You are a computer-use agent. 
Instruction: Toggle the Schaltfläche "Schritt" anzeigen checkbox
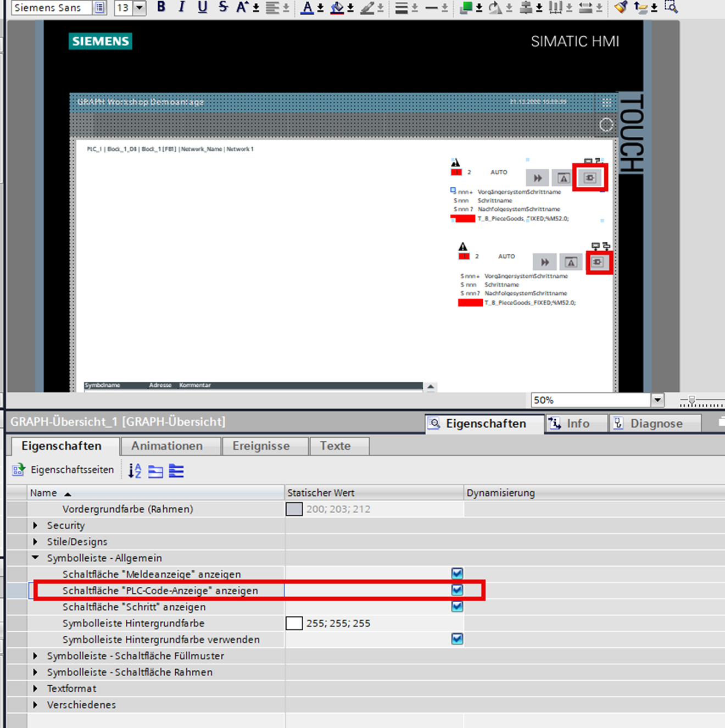pyautogui.click(x=457, y=607)
